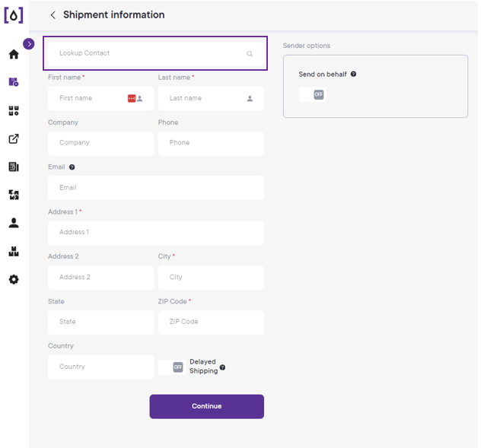Focus the Address 1 input field
The height and width of the screenshot is (448, 481).
pos(156,233)
